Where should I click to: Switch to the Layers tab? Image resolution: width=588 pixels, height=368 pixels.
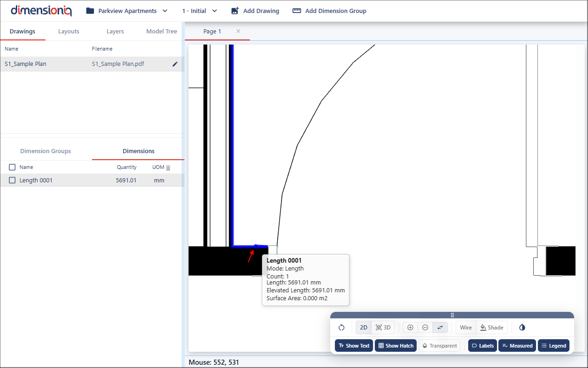pos(115,32)
